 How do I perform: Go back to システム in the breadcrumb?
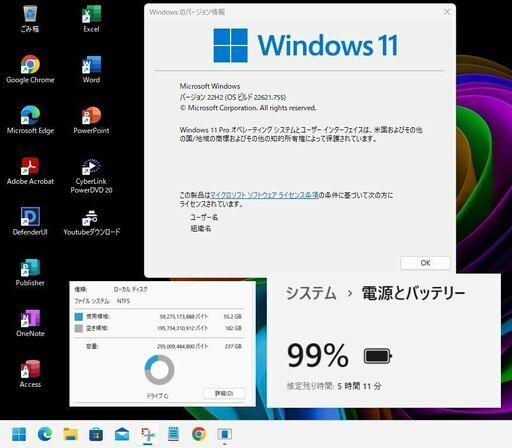(311, 293)
